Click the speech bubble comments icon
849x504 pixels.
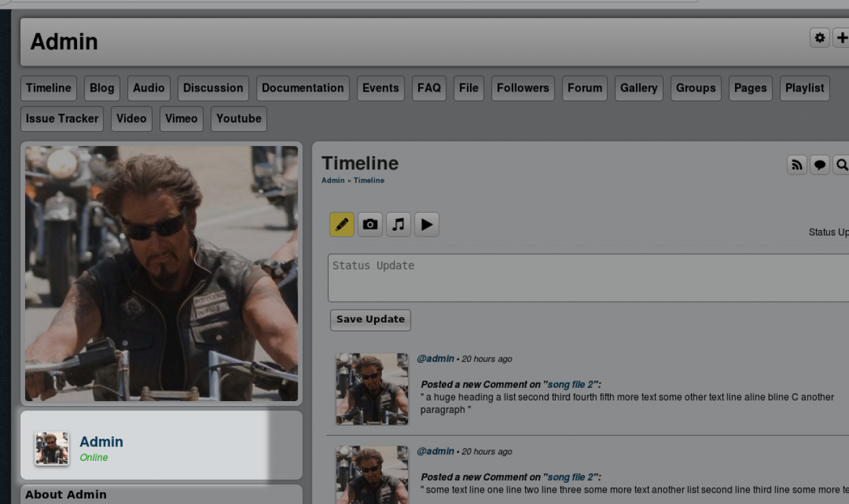click(820, 165)
